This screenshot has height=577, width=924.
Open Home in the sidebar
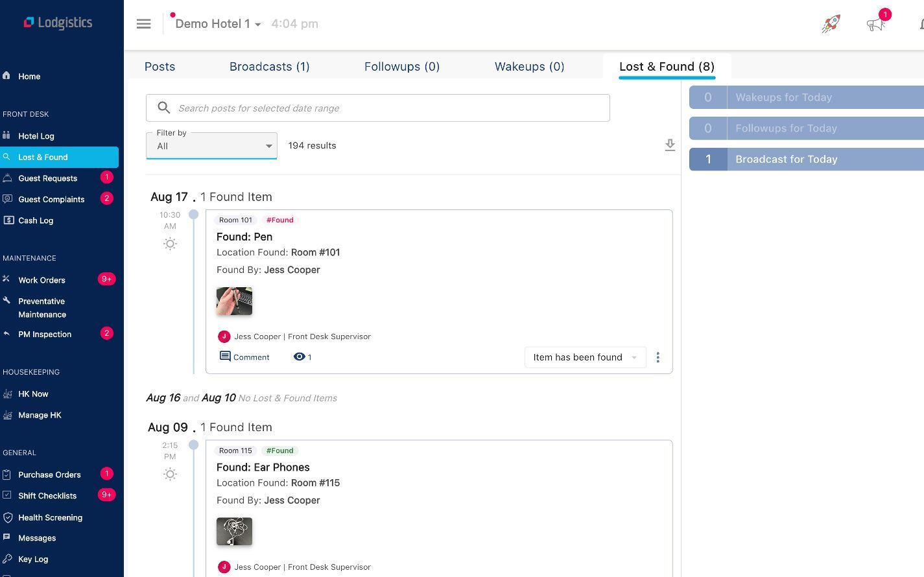[x=29, y=77]
